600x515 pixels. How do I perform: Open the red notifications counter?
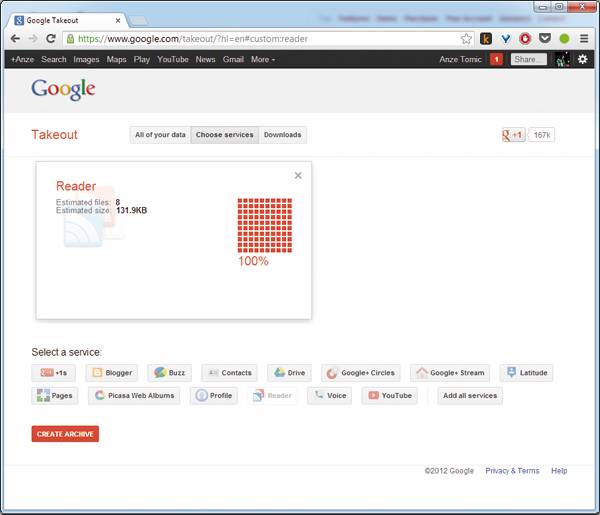496,59
